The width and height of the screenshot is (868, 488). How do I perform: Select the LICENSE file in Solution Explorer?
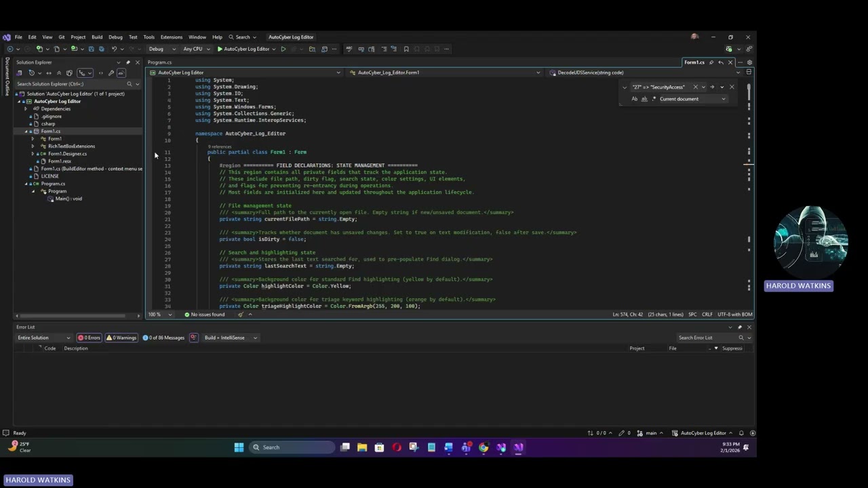click(x=50, y=176)
